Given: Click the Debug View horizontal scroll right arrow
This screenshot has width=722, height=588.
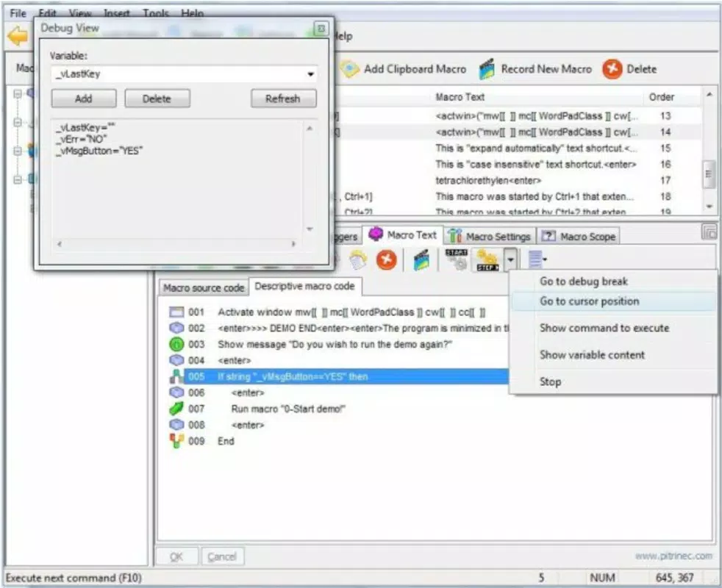Looking at the screenshot, I should 294,243.
